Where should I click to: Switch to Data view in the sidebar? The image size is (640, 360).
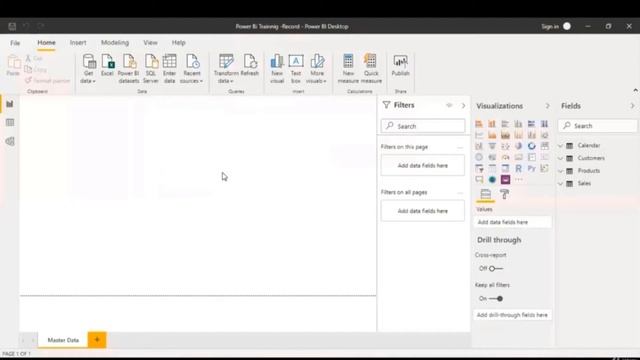tap(10, 122)
